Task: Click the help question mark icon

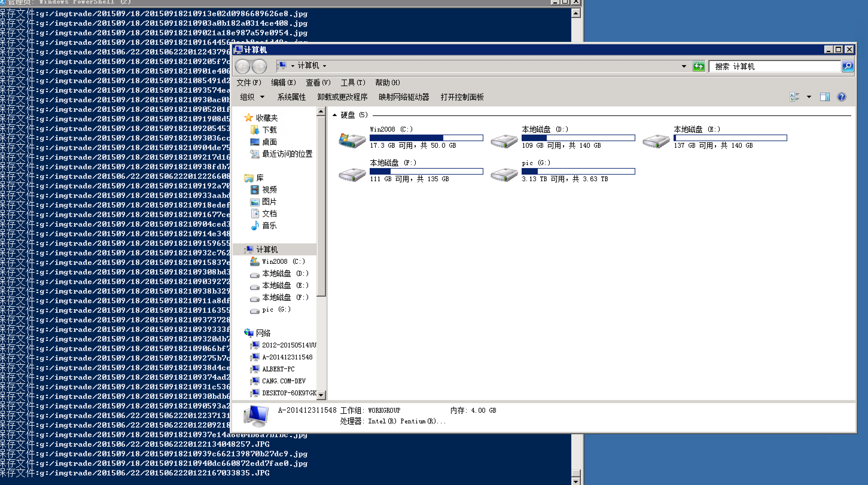Action: coord(841,97)
